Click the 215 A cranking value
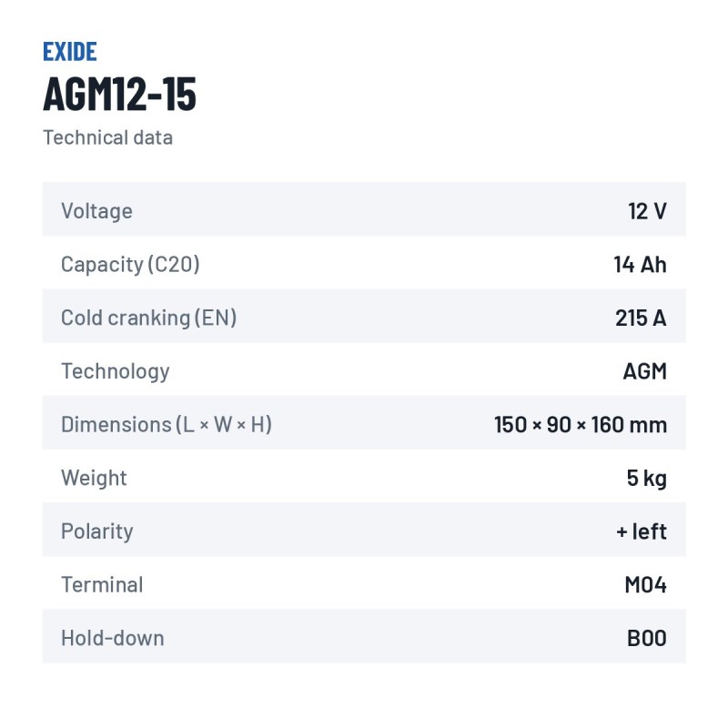Viewport: 728px width, 728px height. (642, 318)
